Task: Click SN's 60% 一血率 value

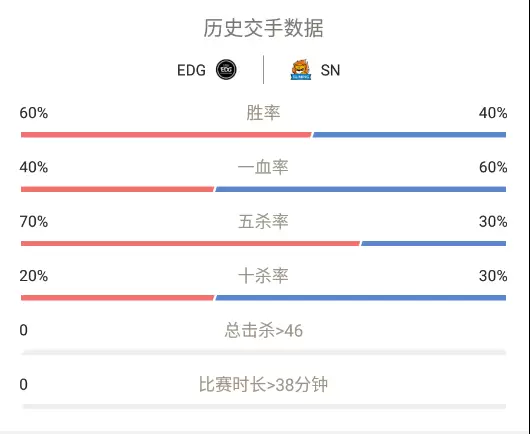Action: coord(493,167)
